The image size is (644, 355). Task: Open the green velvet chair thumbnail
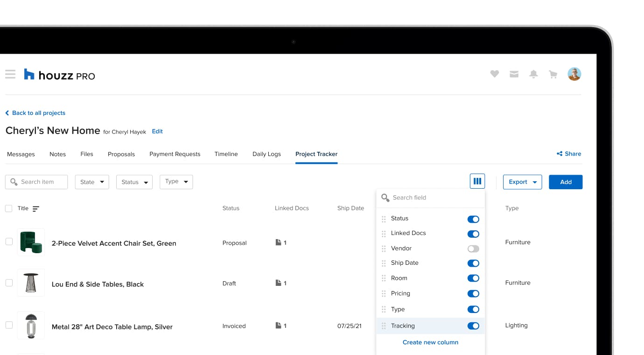31,242
